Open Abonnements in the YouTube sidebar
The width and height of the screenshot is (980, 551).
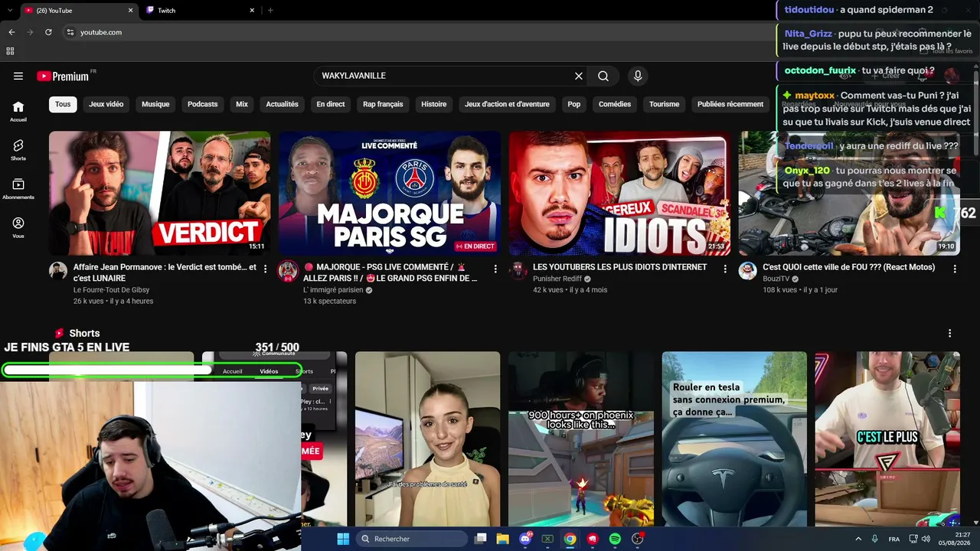click(x=18, y=188)
